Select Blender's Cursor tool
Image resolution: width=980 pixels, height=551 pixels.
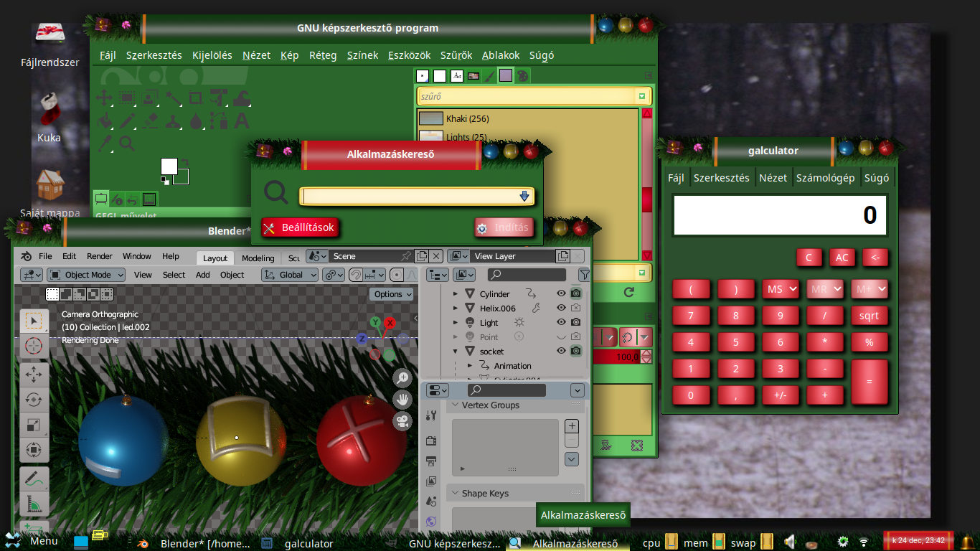point(34,346)
